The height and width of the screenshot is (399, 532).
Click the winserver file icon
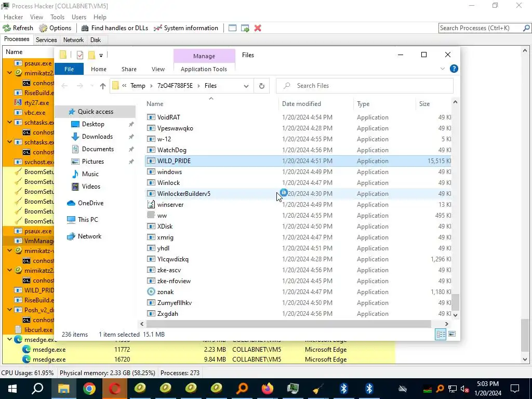click(x=151, y=204)
